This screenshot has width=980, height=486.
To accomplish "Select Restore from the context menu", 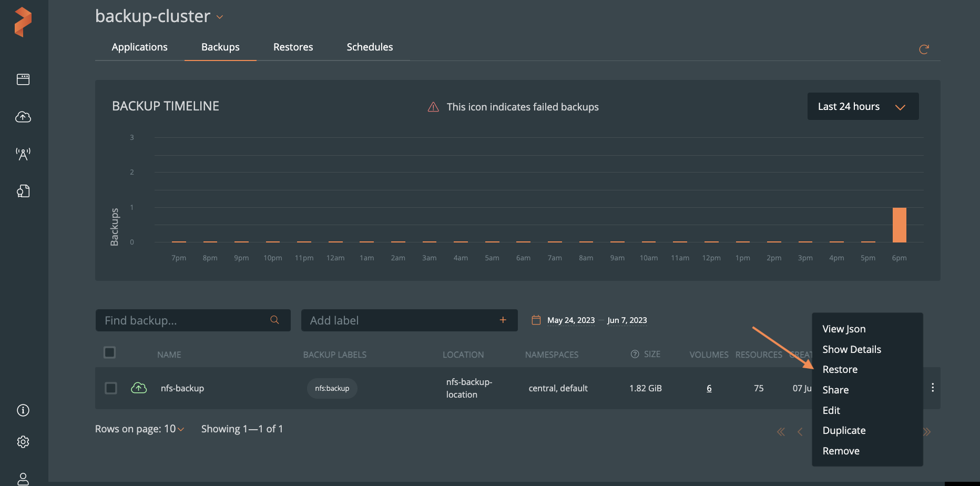I will [840, 369].
